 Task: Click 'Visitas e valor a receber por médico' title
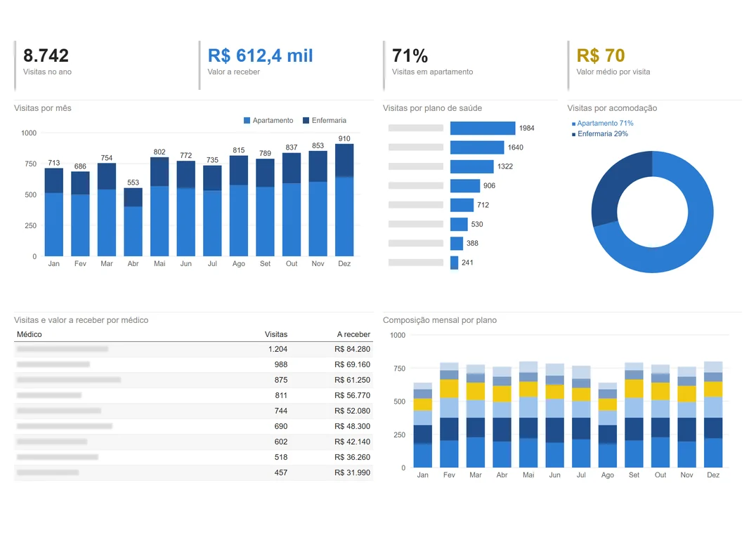point(81,320)
